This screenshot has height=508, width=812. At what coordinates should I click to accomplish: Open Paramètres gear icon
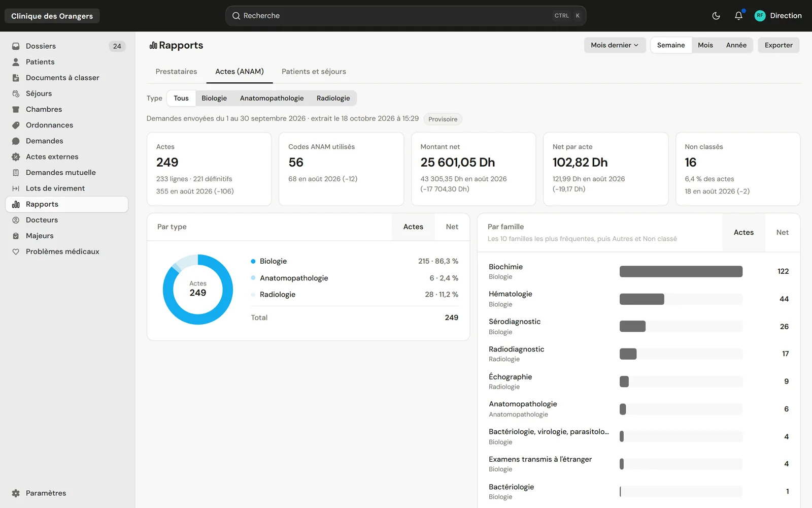[16, 493]
